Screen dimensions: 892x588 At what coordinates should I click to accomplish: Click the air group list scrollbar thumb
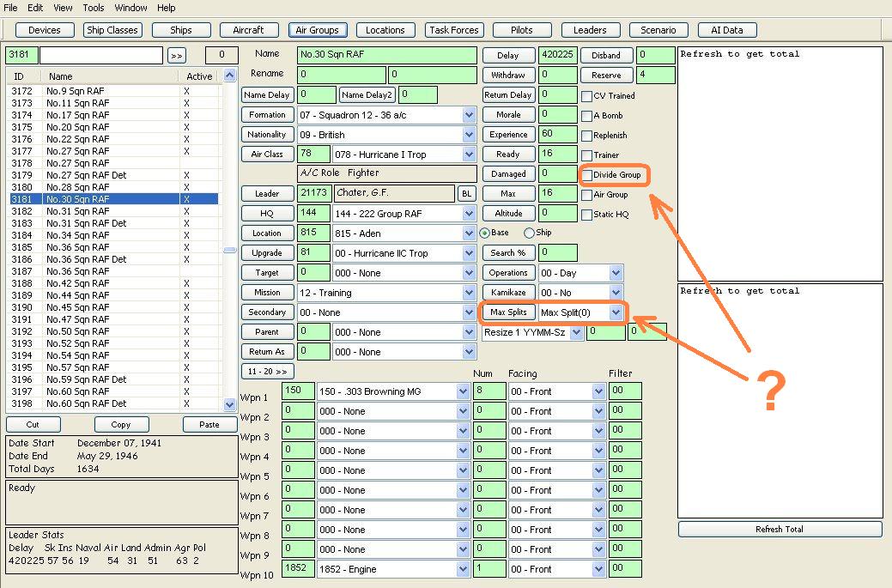tap(230, 250)
